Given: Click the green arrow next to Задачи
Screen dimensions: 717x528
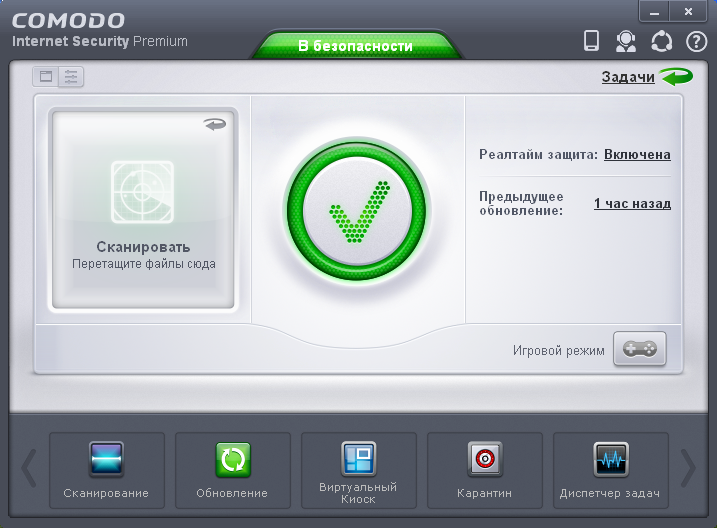Looking at the screenshot, I should [x=676, y=76].
